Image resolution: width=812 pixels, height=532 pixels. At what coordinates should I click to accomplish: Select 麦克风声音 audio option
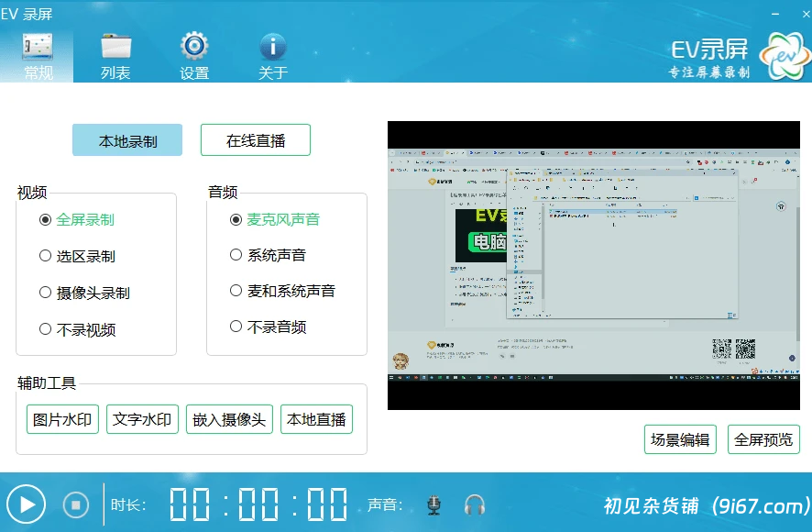point(275,220)
